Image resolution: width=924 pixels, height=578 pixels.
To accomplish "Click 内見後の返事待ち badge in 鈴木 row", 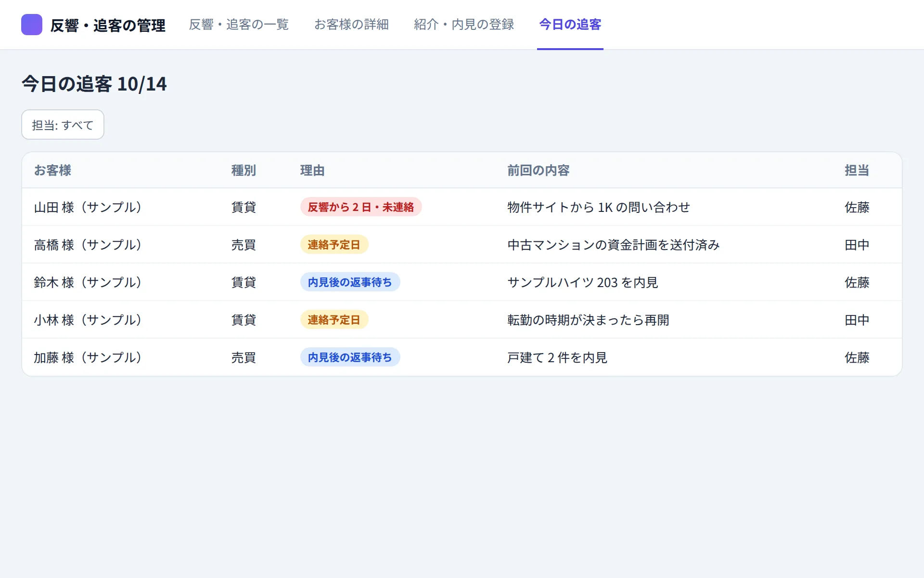I will [350, 282].
